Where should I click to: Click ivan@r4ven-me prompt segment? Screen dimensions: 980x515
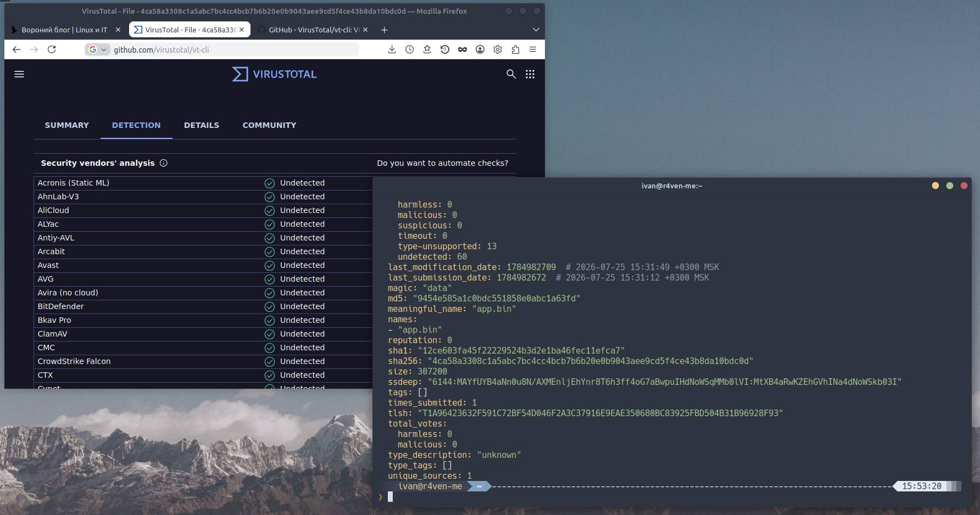(x=430, y=486)
